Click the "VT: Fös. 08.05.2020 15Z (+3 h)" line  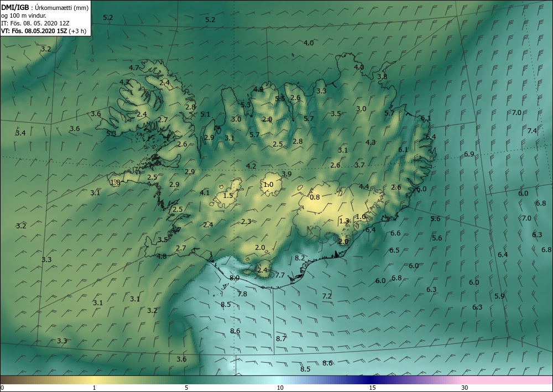(44, 30)
